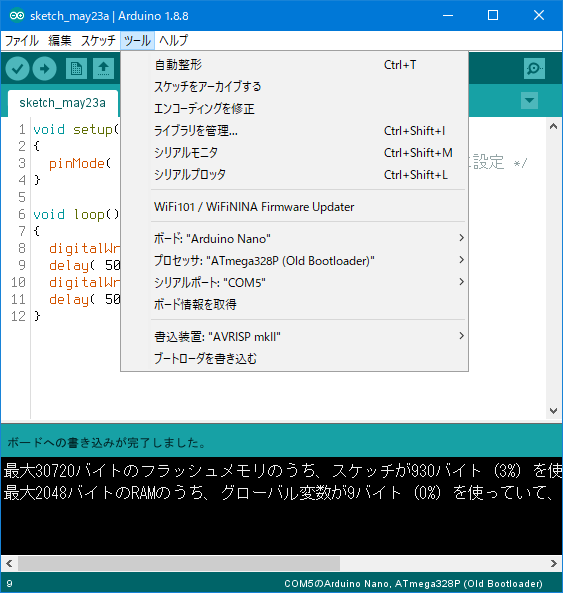Screen dimensions: 563x593
Task: Click console scroll left arrow
Action: 9,564
